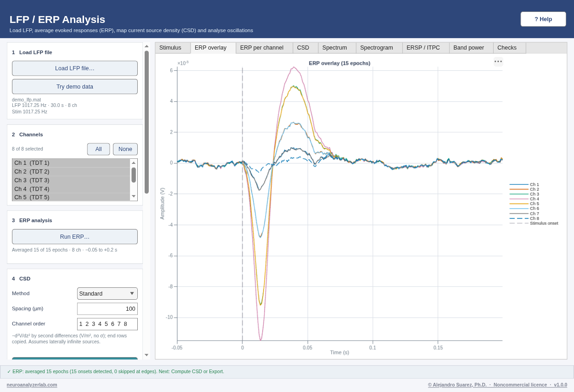
Task: Click the ERP status message in status bar
Action: coord(116,371)
